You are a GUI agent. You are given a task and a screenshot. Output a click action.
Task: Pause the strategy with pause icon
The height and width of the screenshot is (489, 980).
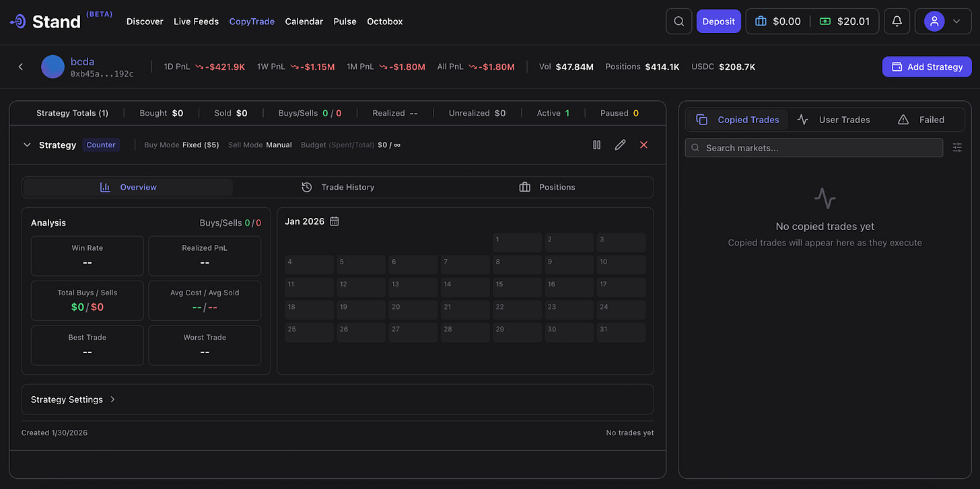coord(596,145)
